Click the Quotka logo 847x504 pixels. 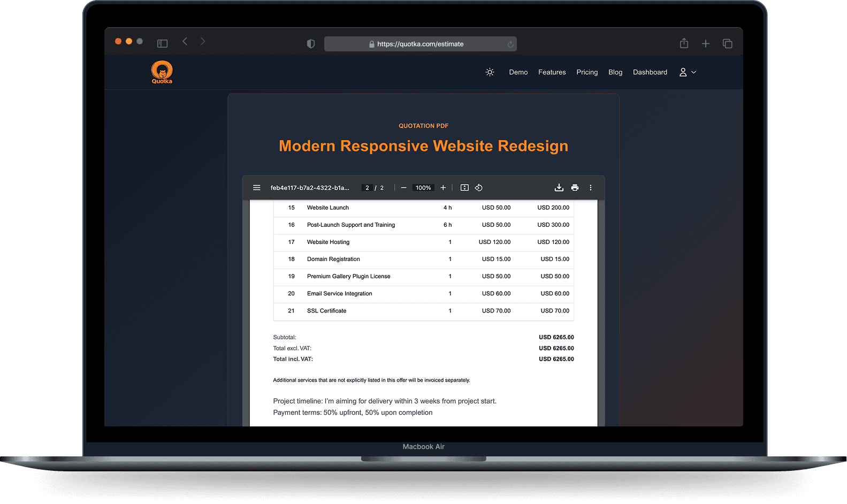click(x=162, y=72)
